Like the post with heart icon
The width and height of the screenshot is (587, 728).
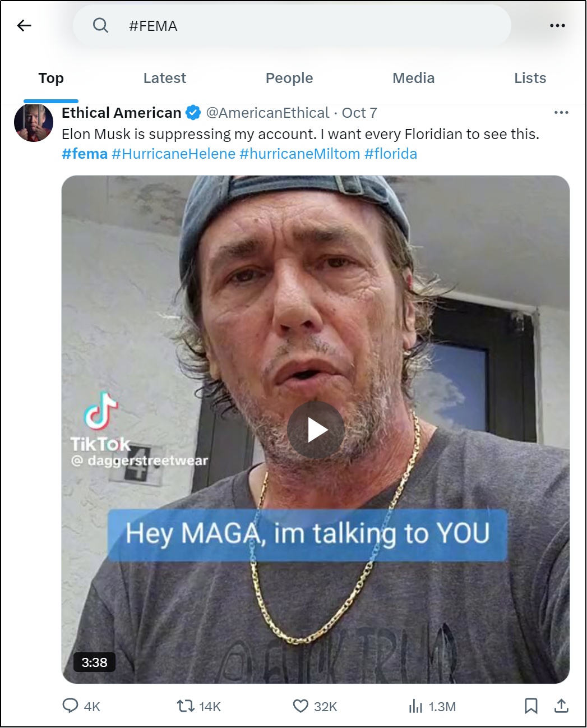301,706
